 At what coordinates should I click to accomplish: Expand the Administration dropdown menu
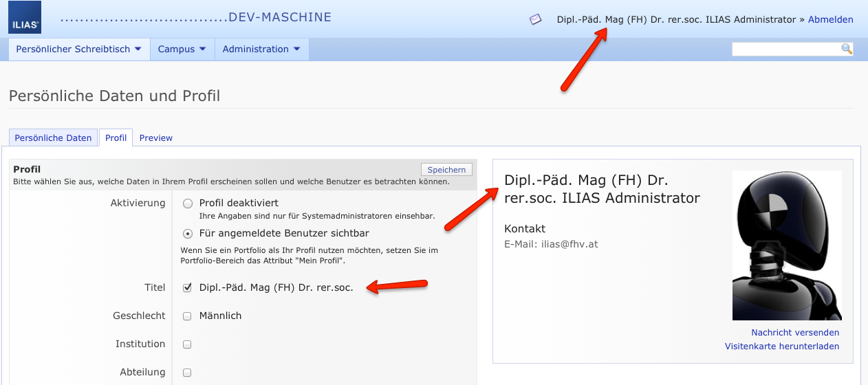261,49
